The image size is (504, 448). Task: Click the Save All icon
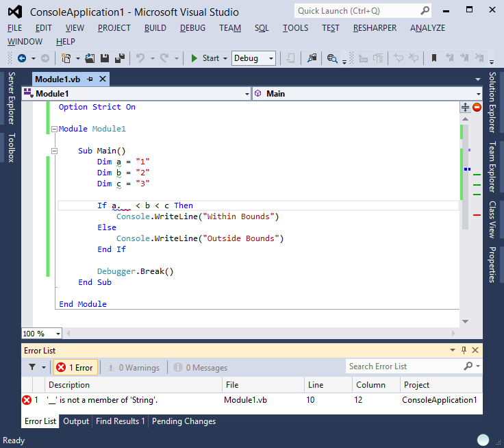pos(120,58)
